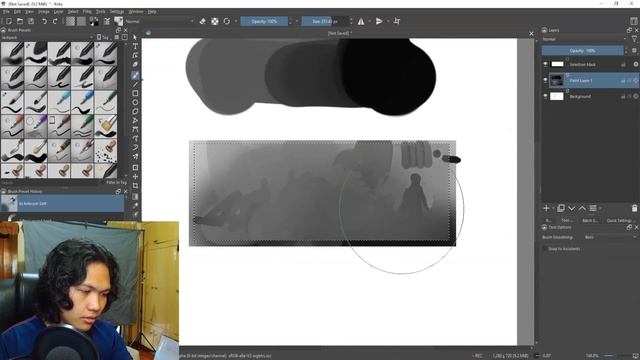Adjust the brush Opacity slider

point(264,21)
